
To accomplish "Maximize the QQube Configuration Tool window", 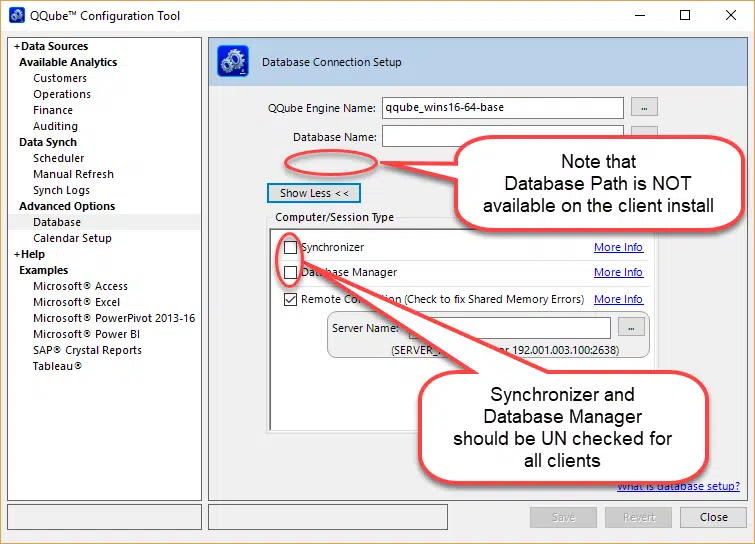I will point(685,15).
